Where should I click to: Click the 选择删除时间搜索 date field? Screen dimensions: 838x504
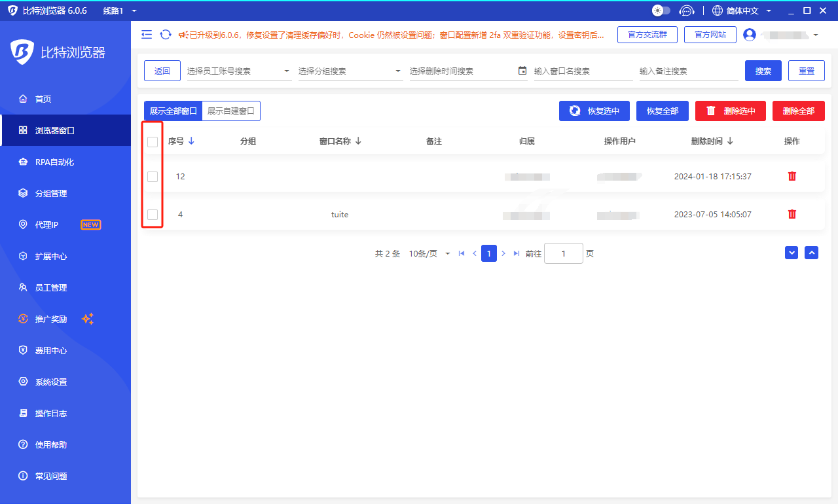coord(468,71)
